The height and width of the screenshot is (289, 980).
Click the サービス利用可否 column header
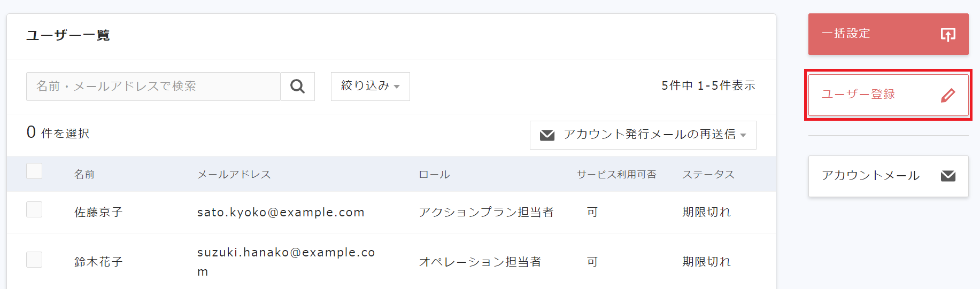click(x=616, y=175)
